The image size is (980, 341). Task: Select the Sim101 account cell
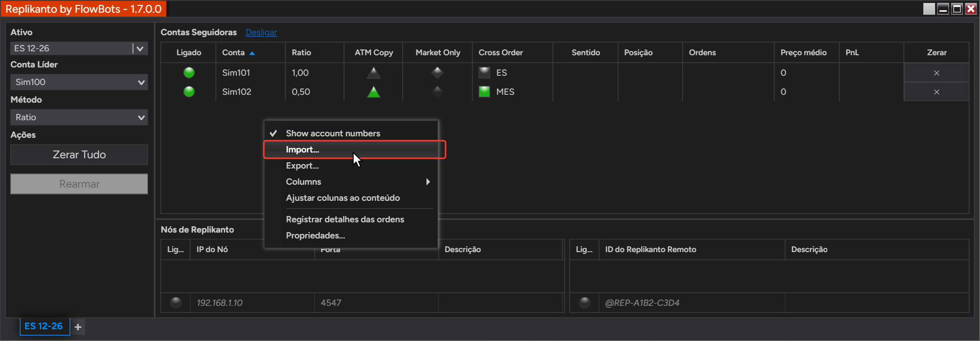click(x=251, y=73)
